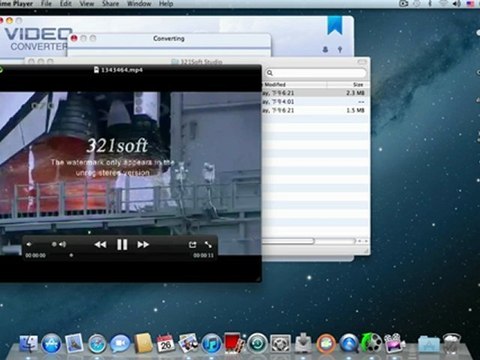The image size is (480, 360).
Task: Toggle the Finder toolbar pill button
Action: (x=362, y=62)
